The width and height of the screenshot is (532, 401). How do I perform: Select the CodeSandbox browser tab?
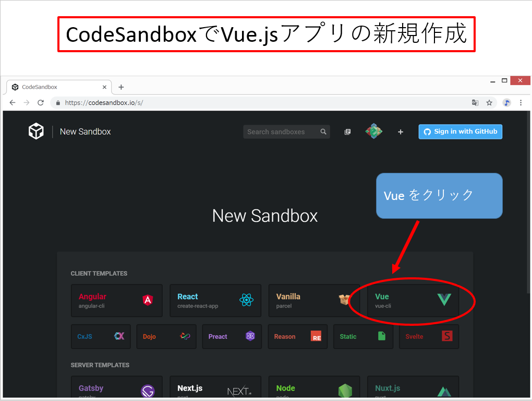point(52,87)
